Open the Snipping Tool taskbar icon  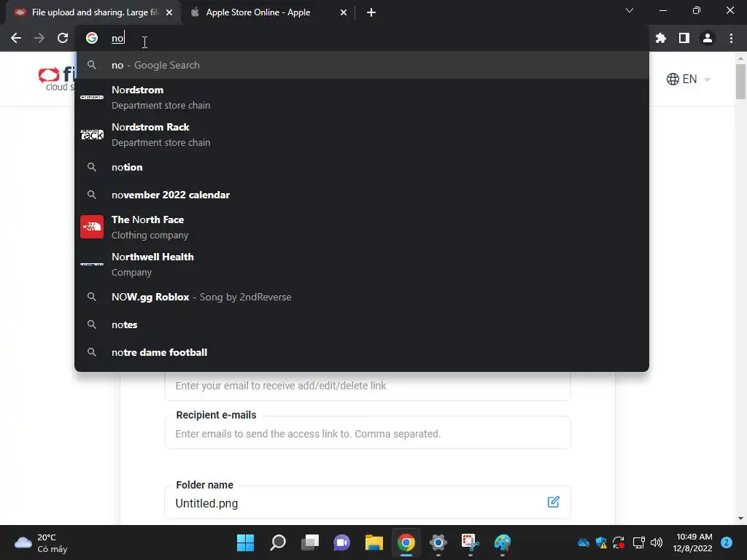(471, 542)
